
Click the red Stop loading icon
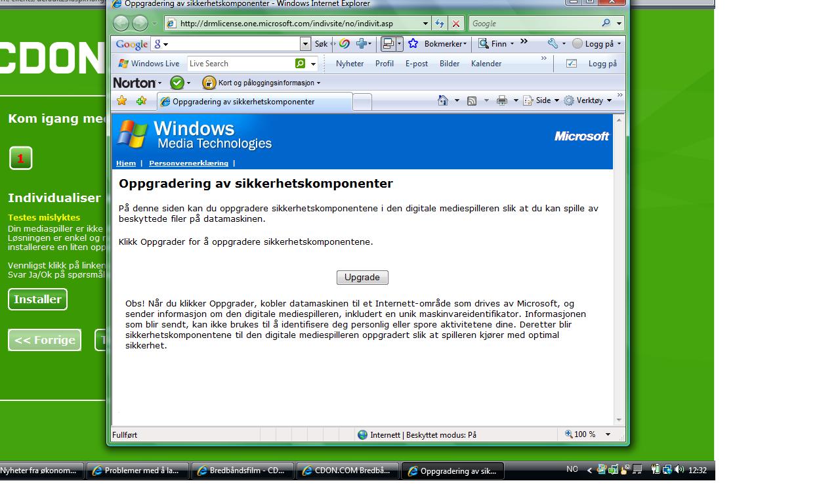click(456, 24)
